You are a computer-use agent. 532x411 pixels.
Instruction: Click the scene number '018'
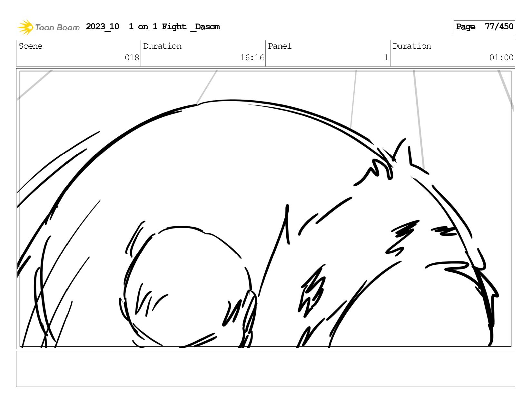(132, 58)
